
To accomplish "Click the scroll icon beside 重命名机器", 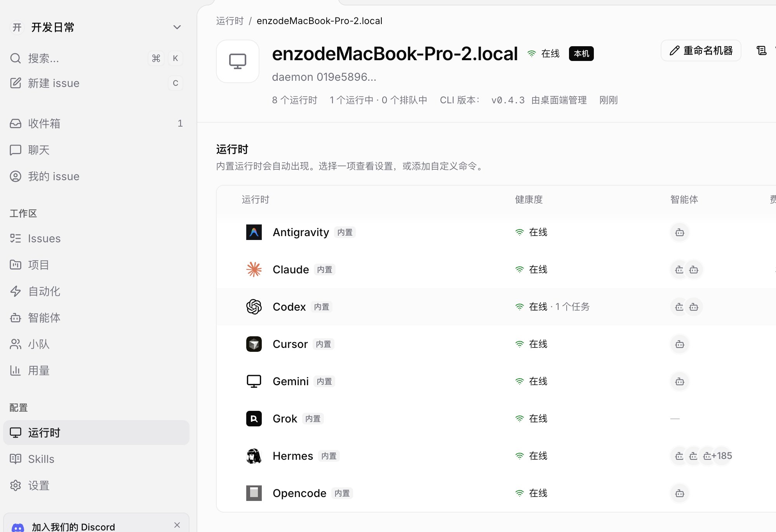I will coord(762,50).
